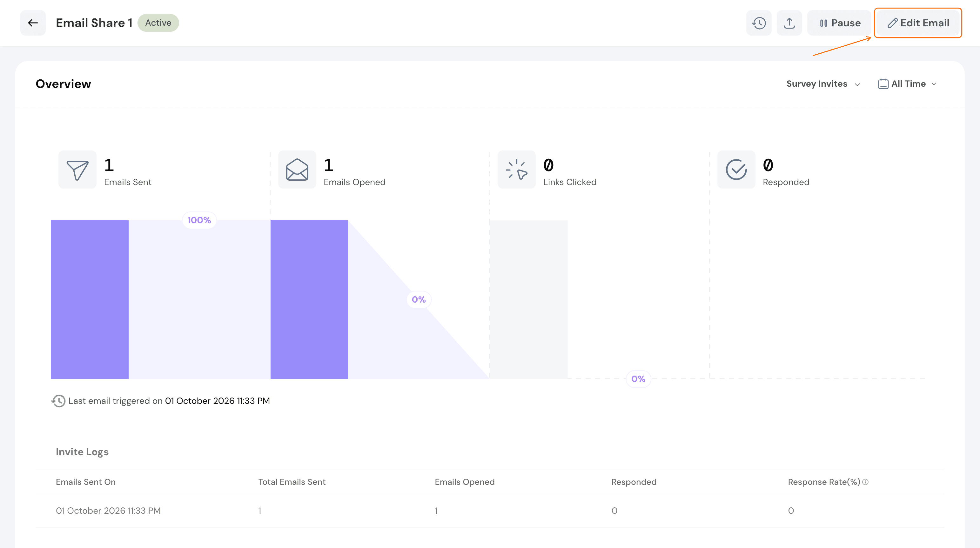The image size is (980, 548).
Task: Click the Active status badge
Action: 158,23
